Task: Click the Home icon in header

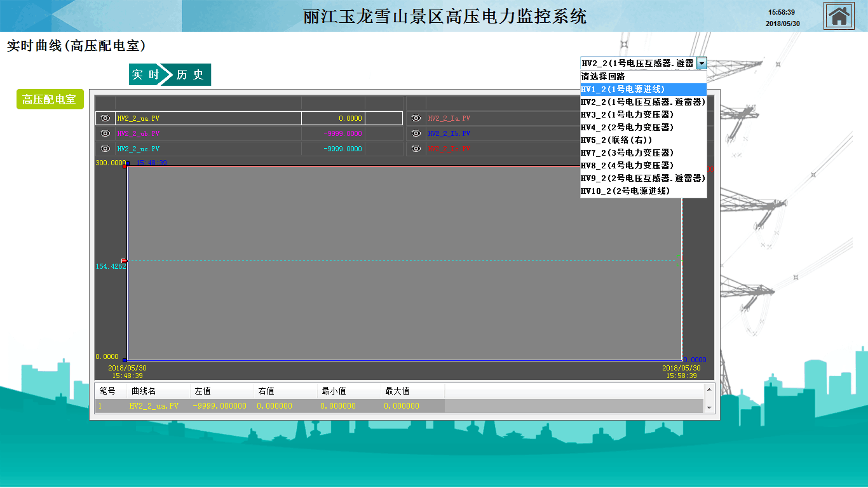Action: 839,16
